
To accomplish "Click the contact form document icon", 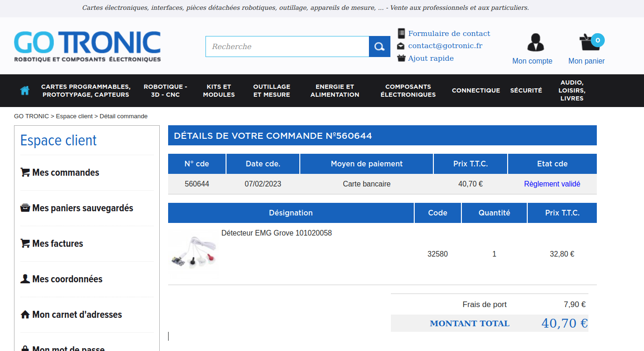I will tap(401, 33).
